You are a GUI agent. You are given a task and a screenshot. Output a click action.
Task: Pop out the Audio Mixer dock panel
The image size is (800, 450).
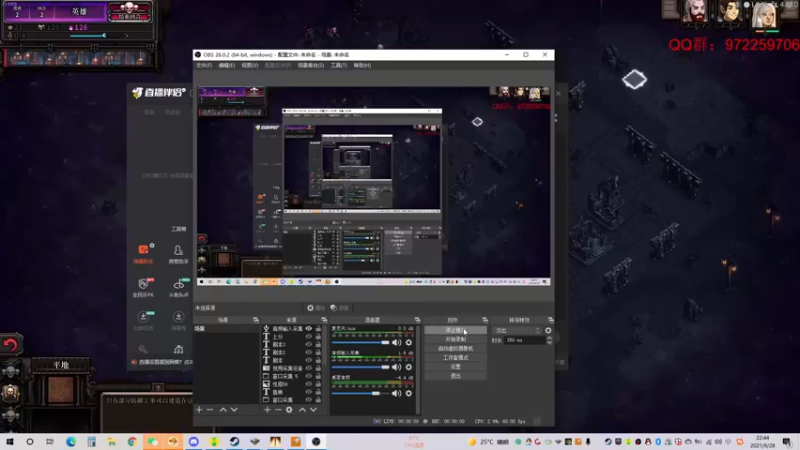[x=417, y=320]
